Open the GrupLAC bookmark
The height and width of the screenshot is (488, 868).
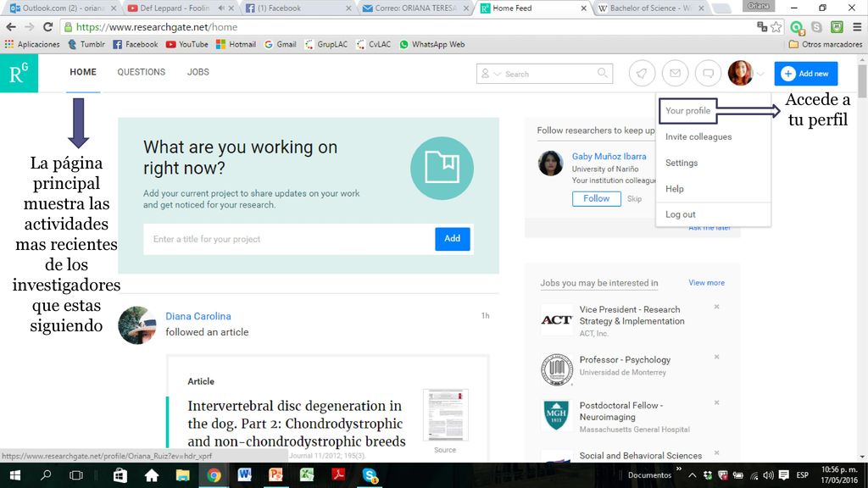point(326,44)
